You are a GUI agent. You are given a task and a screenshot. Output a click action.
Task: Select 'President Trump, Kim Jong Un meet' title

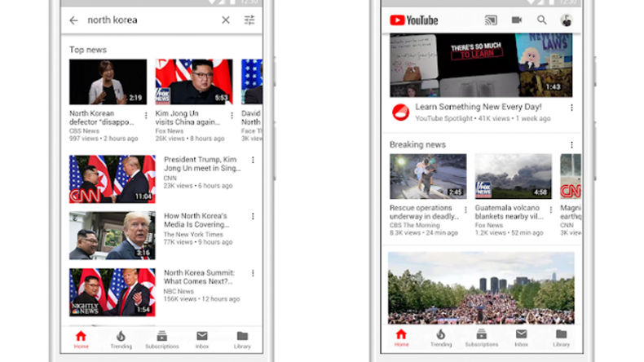click(202, 164)
